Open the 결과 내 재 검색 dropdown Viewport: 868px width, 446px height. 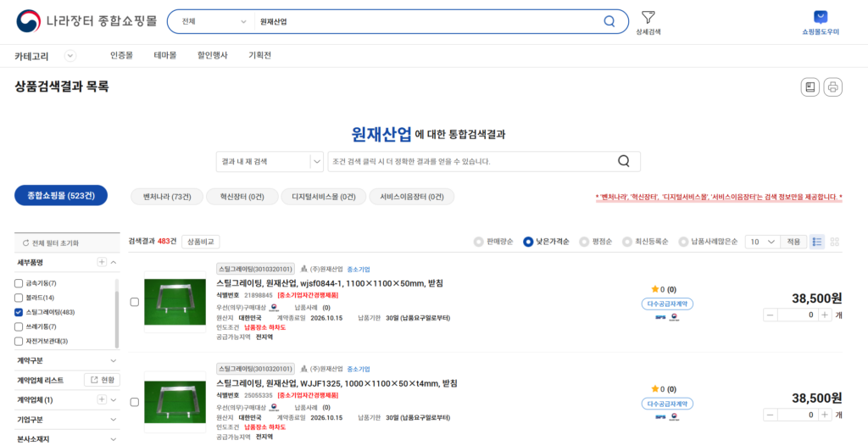[x=270, y=161]
